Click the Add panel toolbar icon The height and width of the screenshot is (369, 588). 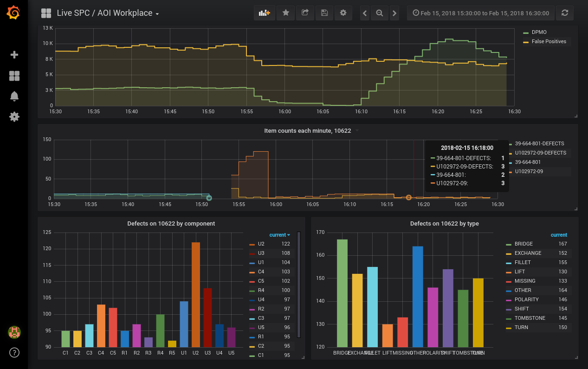click(x=265, y=13)
